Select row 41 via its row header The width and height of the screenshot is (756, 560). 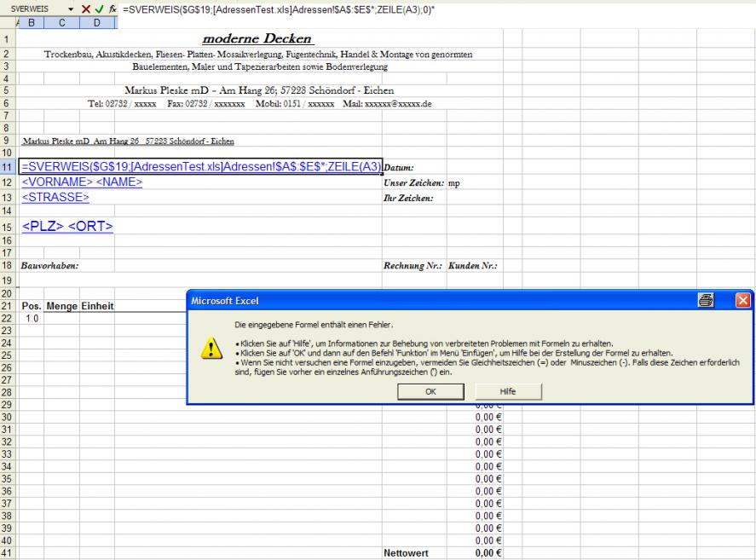[7, 553]
